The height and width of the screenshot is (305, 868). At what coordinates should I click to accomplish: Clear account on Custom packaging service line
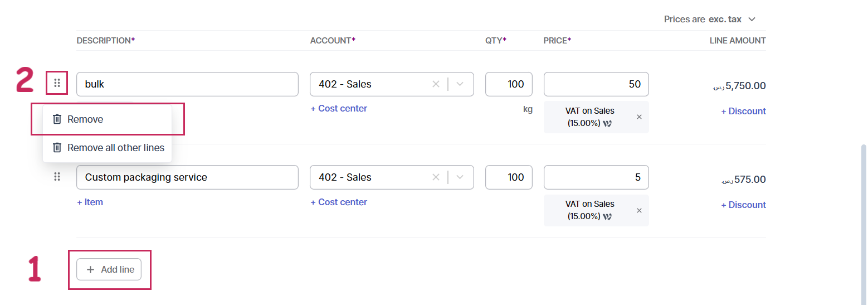pos(436,177)
